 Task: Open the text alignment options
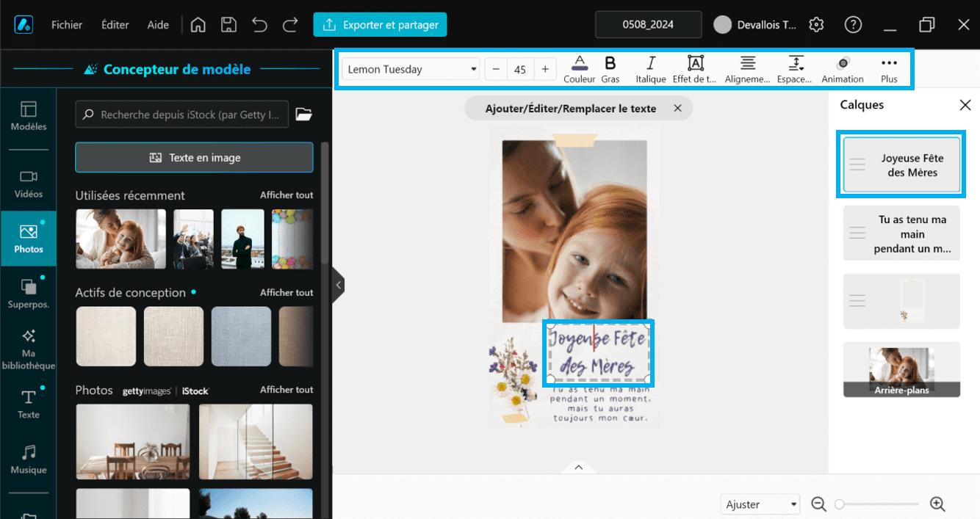click(x=747, y=69)
